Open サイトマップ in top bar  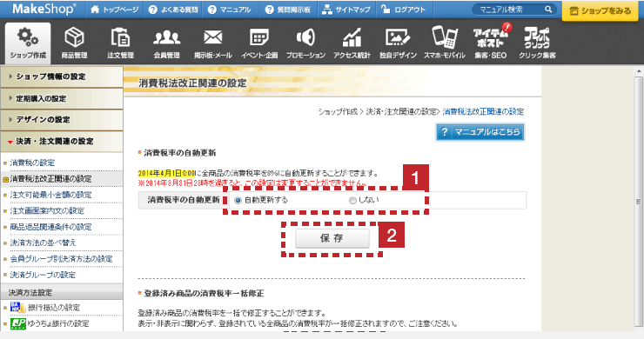click(x=345, y=9)
